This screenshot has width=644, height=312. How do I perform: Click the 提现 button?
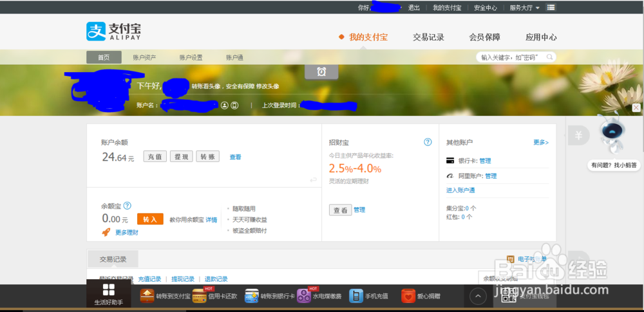[x=181, y=156]
